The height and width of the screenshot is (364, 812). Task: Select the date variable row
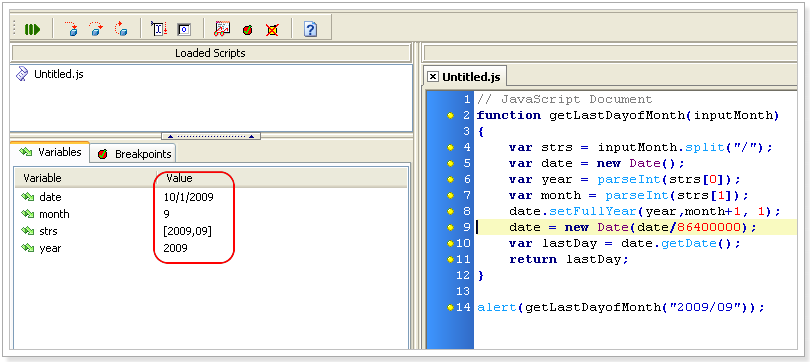(211, 197)
